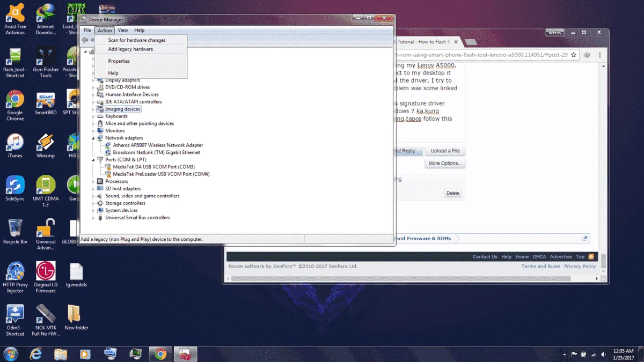Image resolution: width=644 pixels, height=362 pixels.
Task: Select the flash_tool shortcut desktop icon
Action: click(x=15, y=62)
